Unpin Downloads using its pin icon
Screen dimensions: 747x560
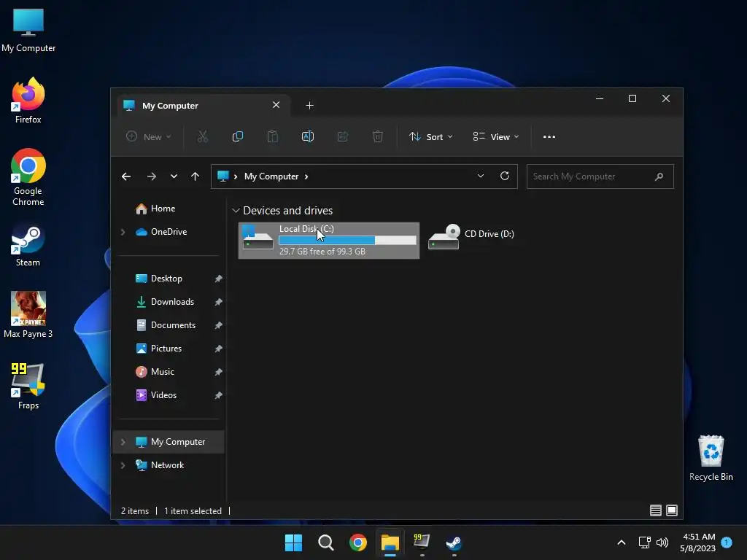(218, 302)
